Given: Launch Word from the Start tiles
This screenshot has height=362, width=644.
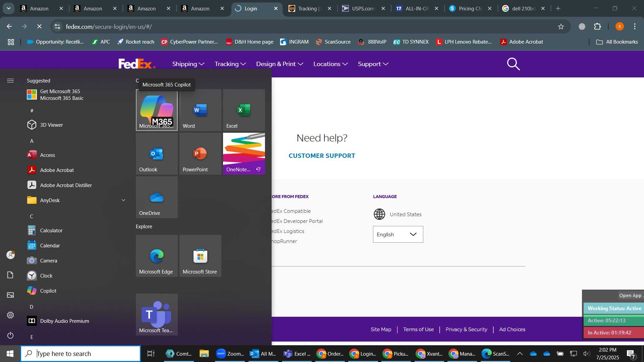Looking at the screenshot, I should (x=200, y=110).
